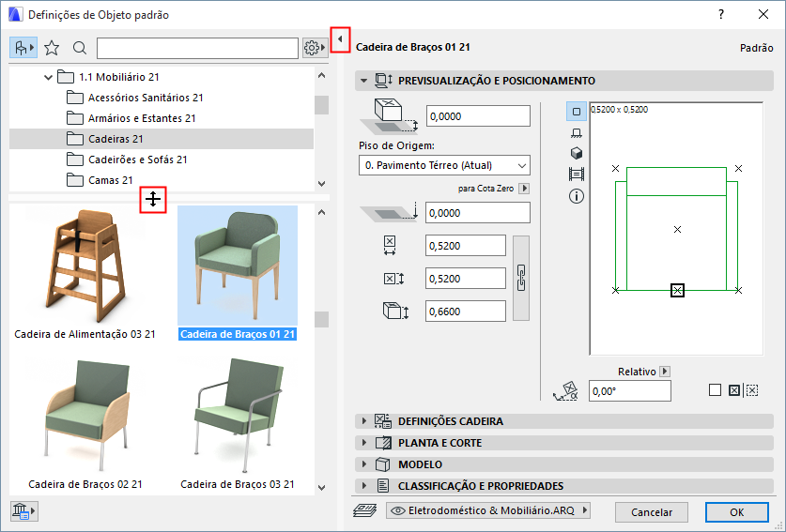Expand Definições Cadeira panel

pos(364,421)
